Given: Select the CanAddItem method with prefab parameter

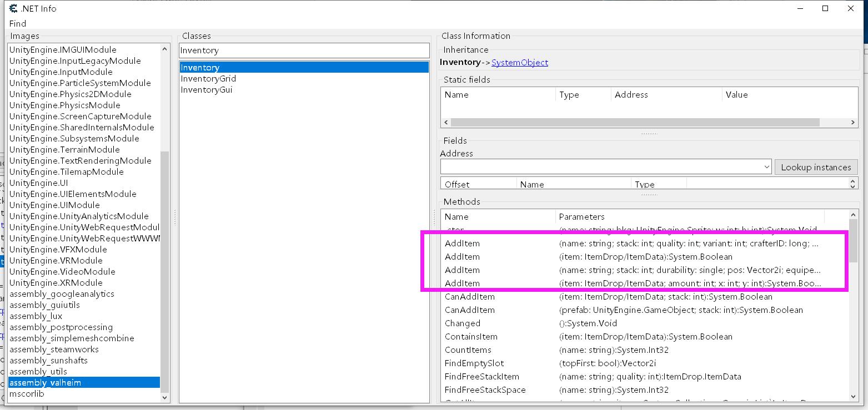Looking at the screenshot, I should click(469, 310).
